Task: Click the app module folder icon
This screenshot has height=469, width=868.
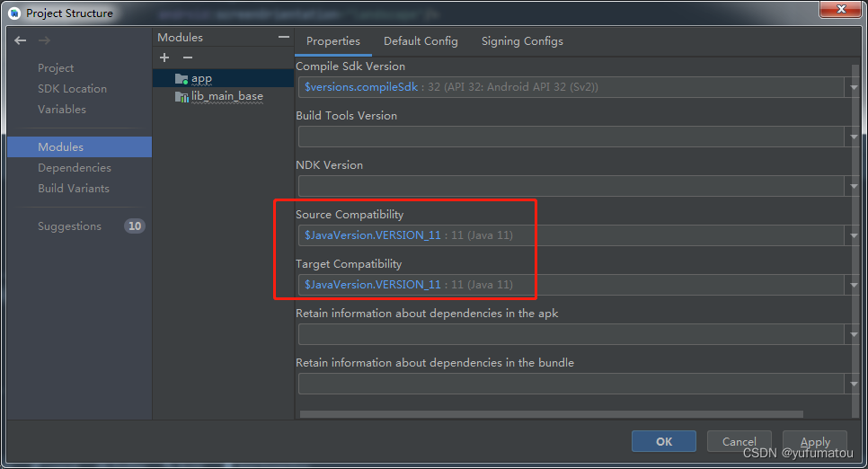Action: pyautogui.click(x=182, y=79)
